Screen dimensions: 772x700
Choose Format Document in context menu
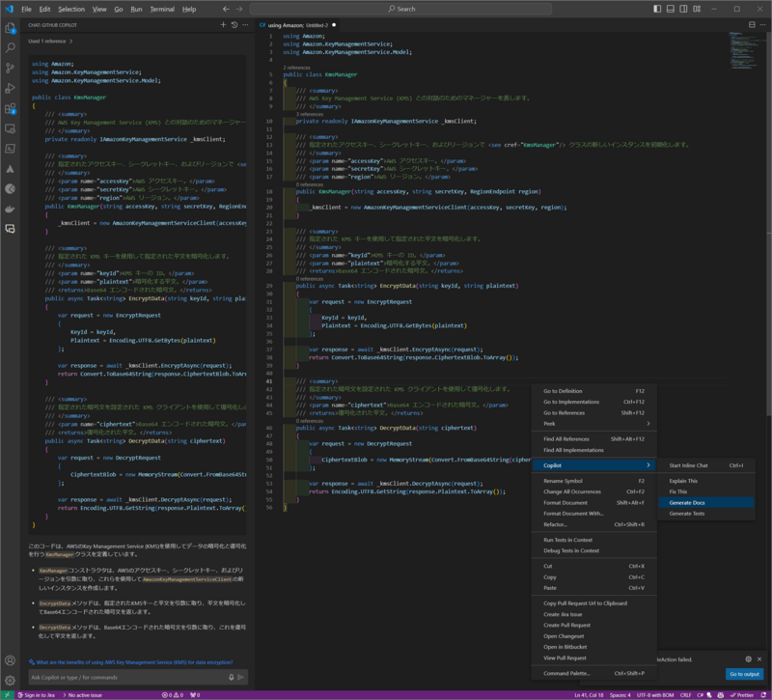coord(594,502)
